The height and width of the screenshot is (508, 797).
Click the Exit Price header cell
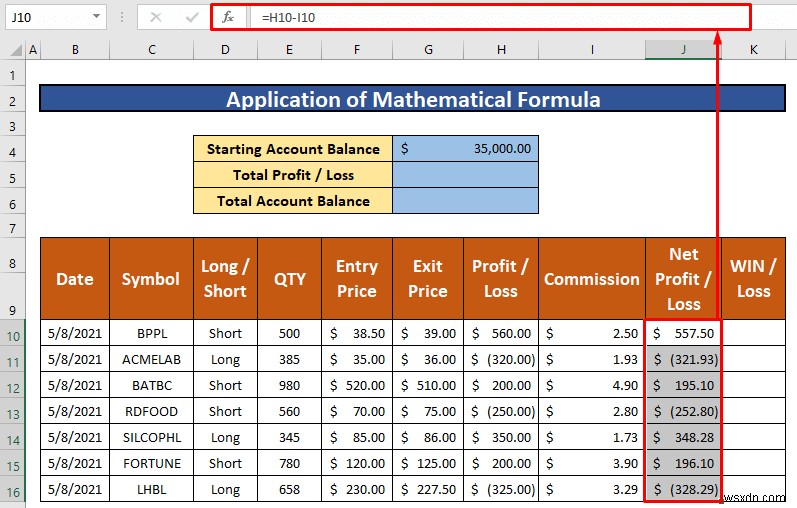(428, 279)
